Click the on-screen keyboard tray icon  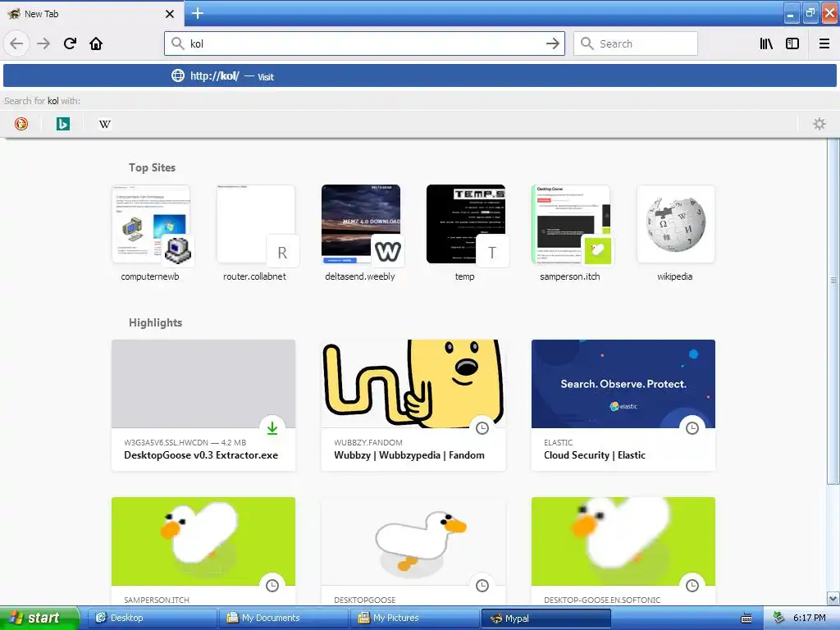point(746,619)
